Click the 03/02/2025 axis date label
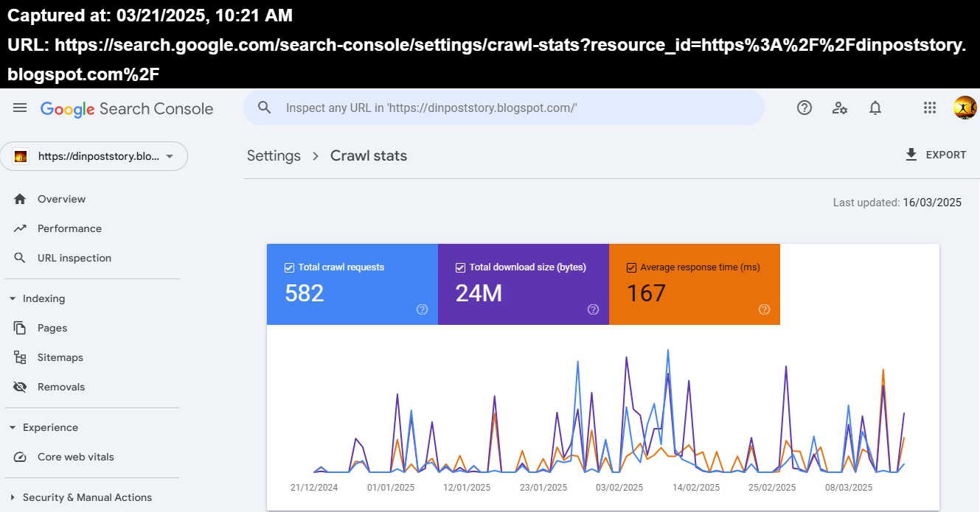Screen dimensions: 980x512 coord(619,488)
